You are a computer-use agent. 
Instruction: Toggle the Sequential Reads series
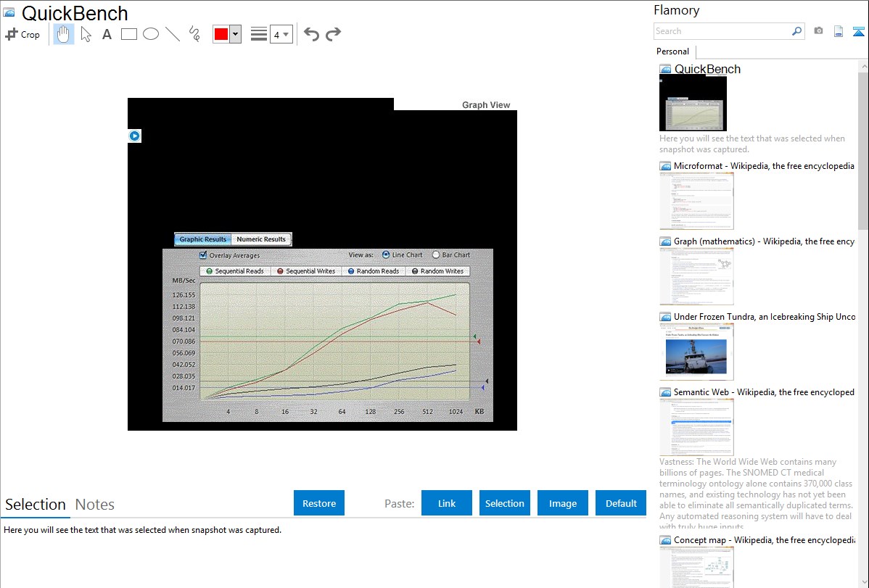(x=235, y=271)
